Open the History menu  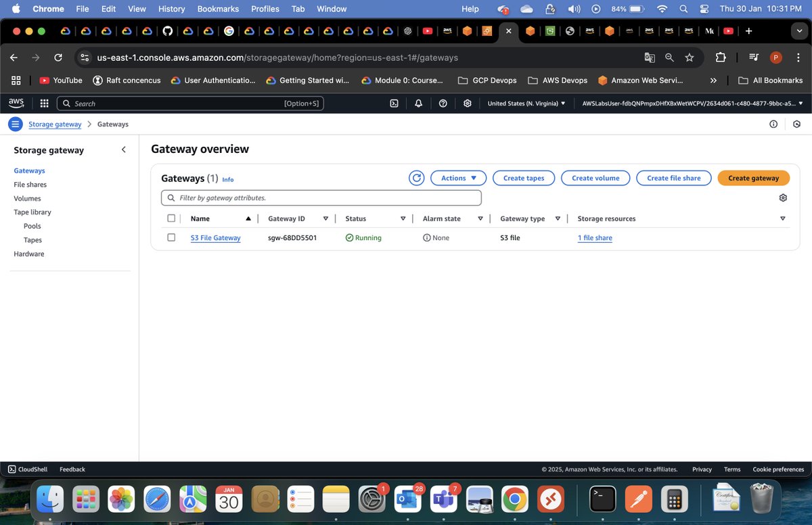(x=171, y=9)
